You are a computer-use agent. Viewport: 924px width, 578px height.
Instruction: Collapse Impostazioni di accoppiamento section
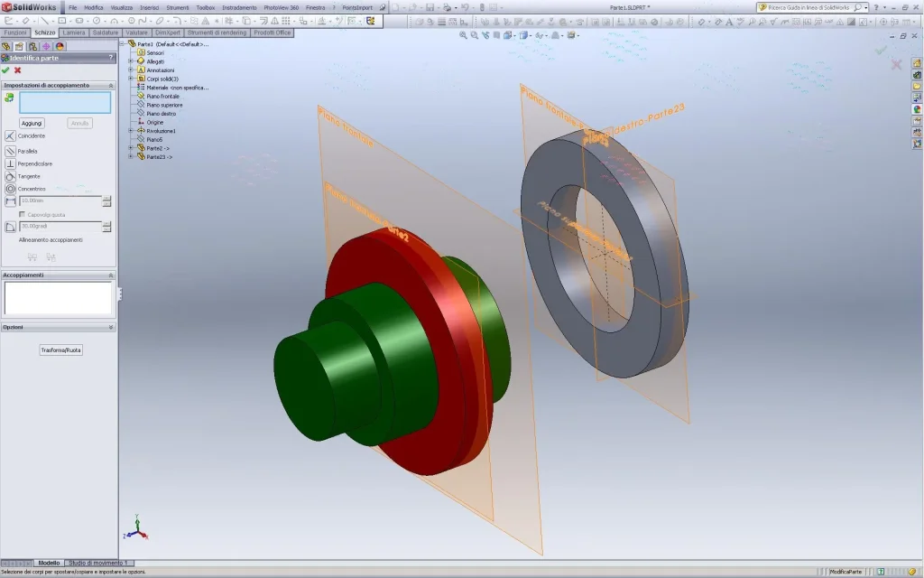111,86
